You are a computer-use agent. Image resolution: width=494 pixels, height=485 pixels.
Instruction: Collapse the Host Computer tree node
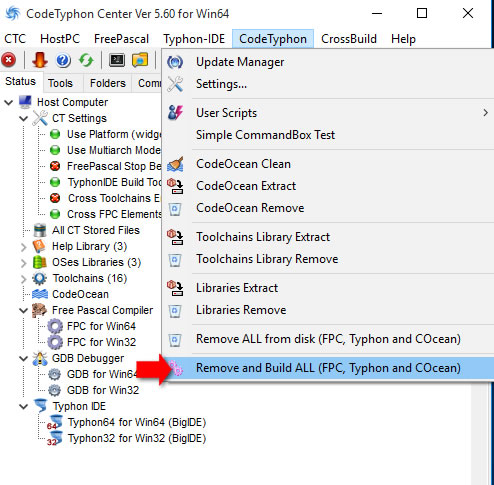9,102
